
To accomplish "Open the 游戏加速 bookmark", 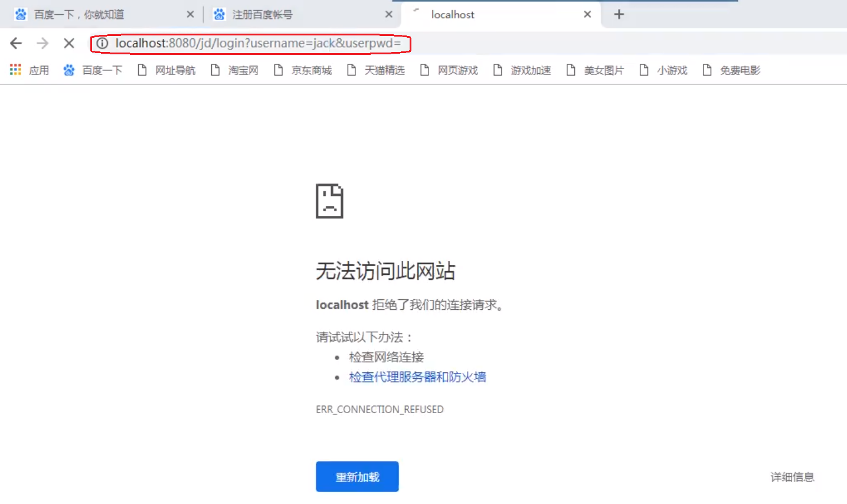I will coord(522,70).
